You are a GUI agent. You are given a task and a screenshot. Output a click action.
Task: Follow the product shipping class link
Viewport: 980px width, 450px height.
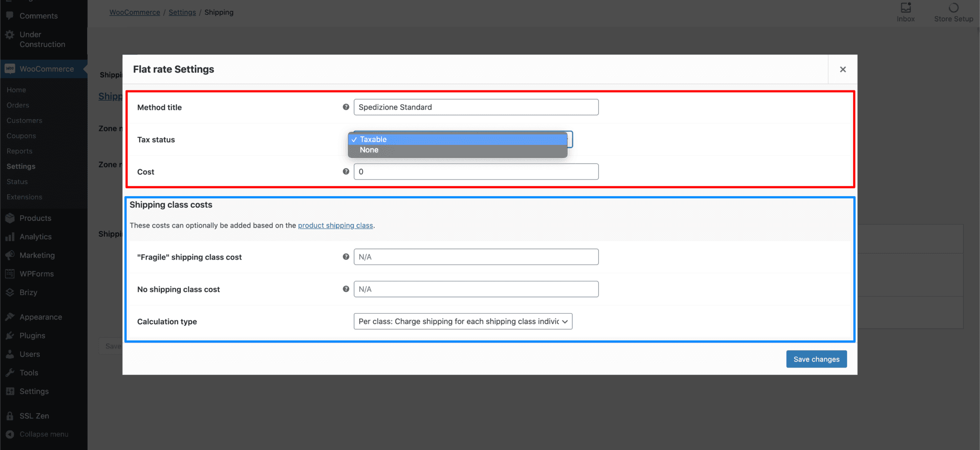pyautogui.click(x=335, y=225)
